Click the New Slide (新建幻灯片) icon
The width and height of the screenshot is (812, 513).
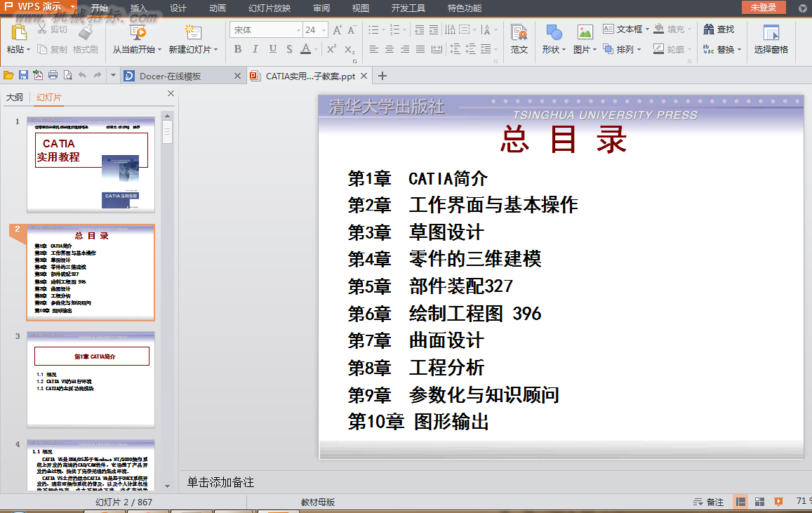pyautogui.click(x=193, y=32)
